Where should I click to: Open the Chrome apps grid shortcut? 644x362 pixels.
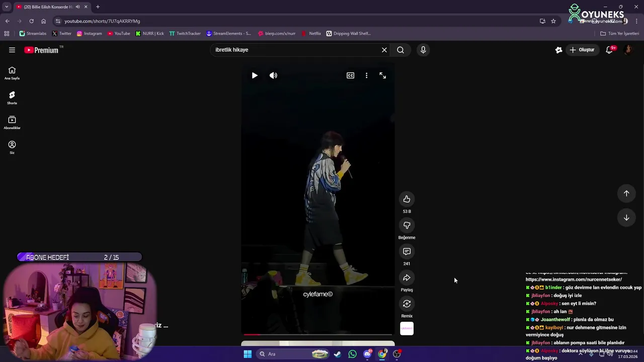pos(7,34)
